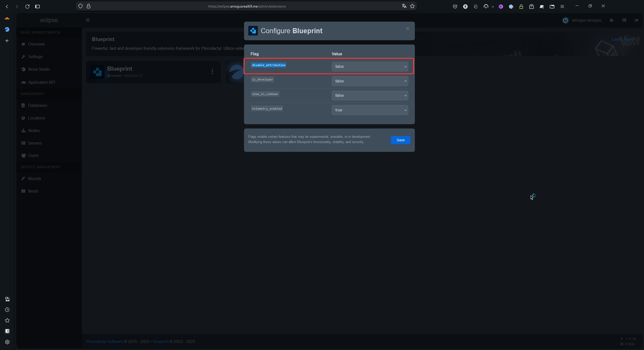Toggle the browser sidebar panel button
This screenshot has width=644, height=350.
tap(37, 6)
